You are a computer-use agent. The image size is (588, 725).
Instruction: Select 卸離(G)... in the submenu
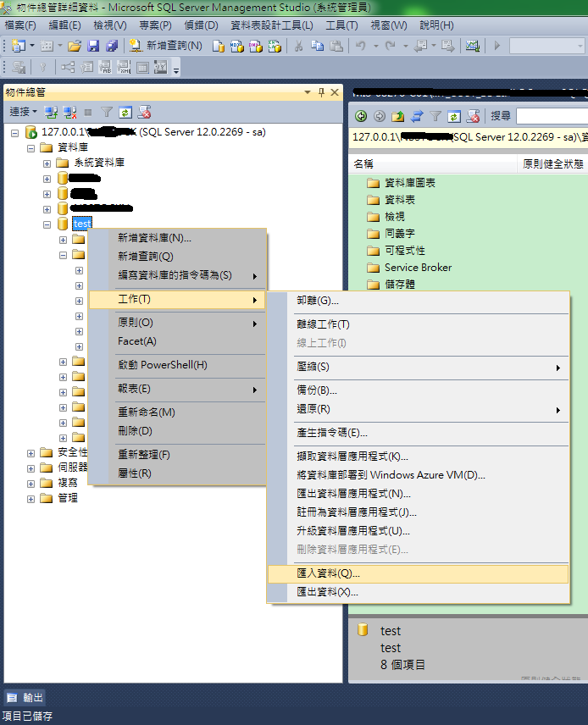[x=418, y=301]
